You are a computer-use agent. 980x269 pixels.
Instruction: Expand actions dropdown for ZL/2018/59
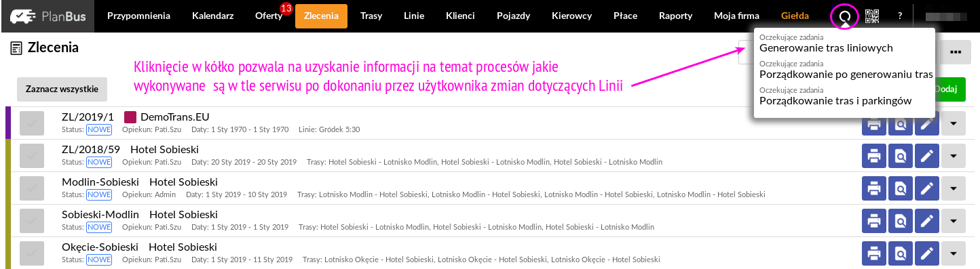click(954, 156)
